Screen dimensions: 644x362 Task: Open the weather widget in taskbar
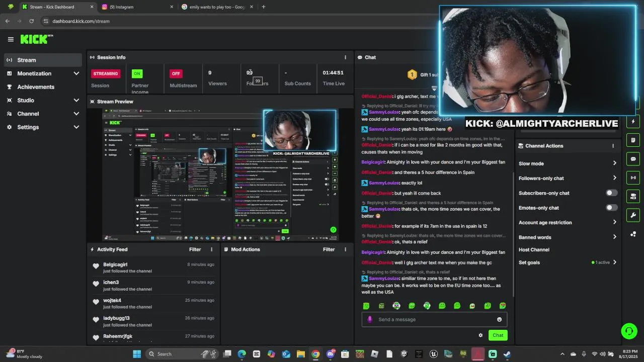click(x=24, y=354)
